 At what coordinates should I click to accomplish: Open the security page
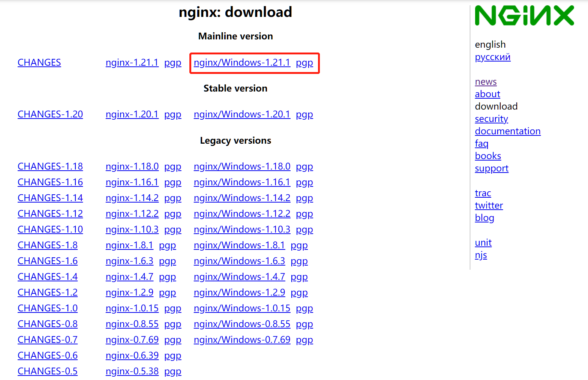(491, 119)
